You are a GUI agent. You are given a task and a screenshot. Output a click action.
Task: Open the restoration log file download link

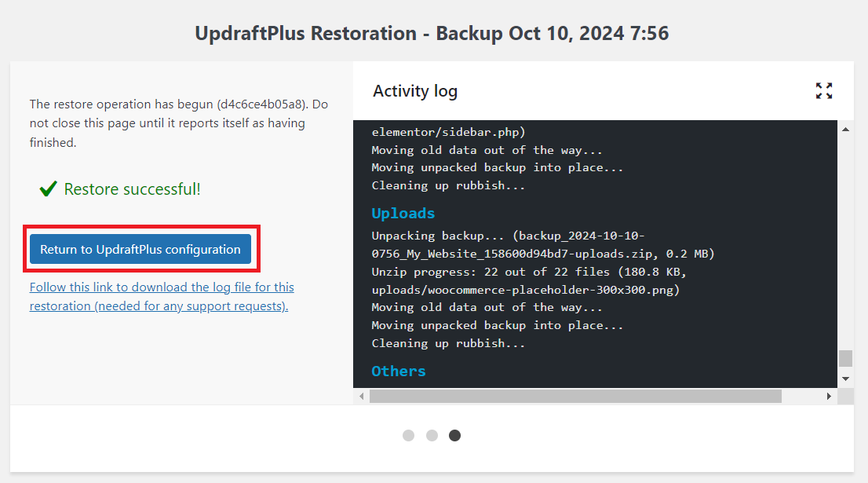162,296
